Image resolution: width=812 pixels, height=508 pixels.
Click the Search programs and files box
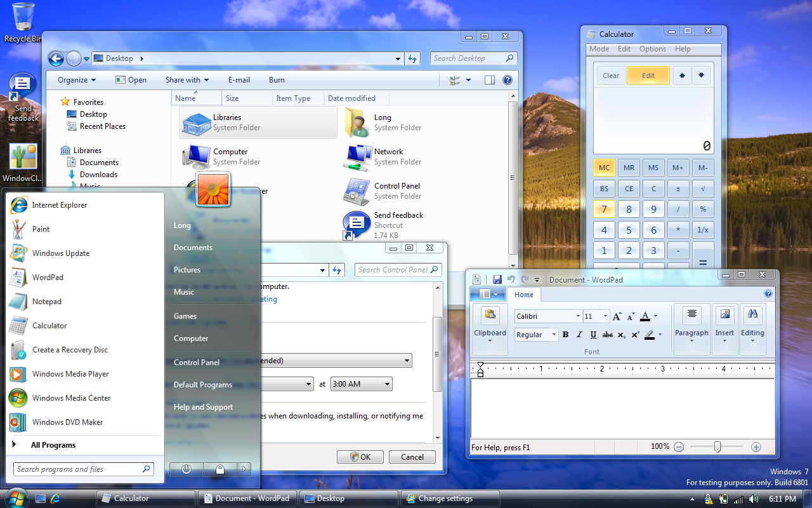point(82,469)
